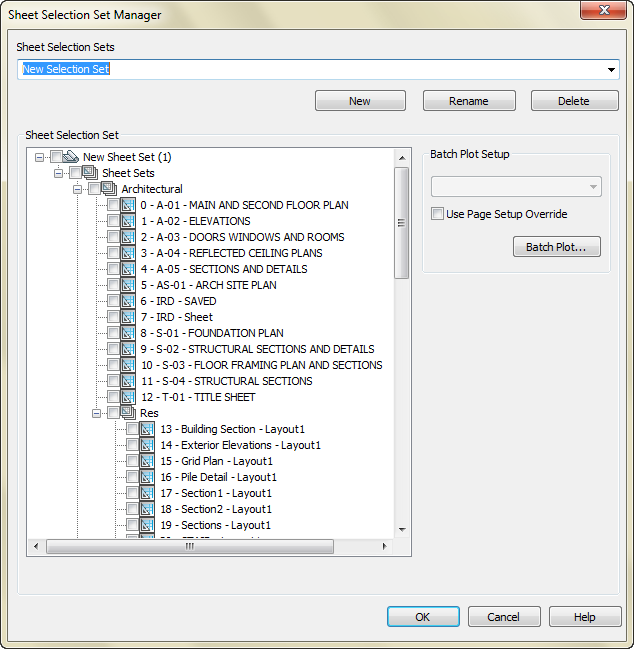Viewport: 634px width, 649px height.
Task: Click sheet icon for 14 - Exterior Elevations
Action: pyautogui.click(x=147, y=445)
